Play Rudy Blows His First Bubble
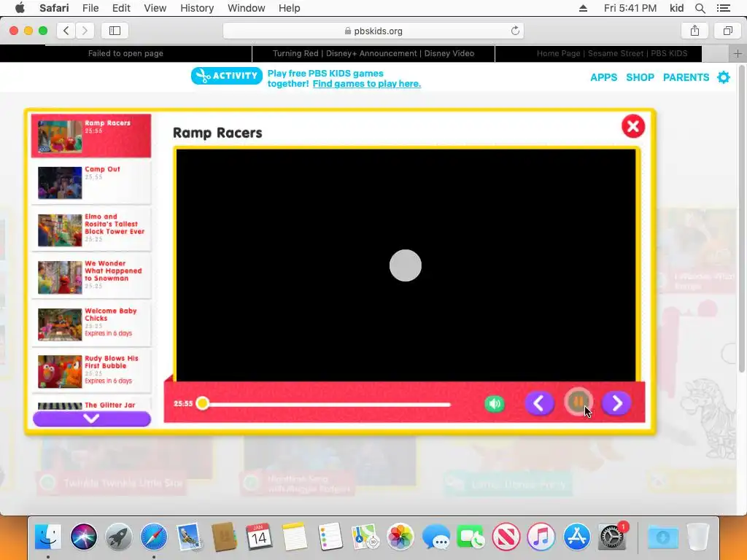 point(91,371)
